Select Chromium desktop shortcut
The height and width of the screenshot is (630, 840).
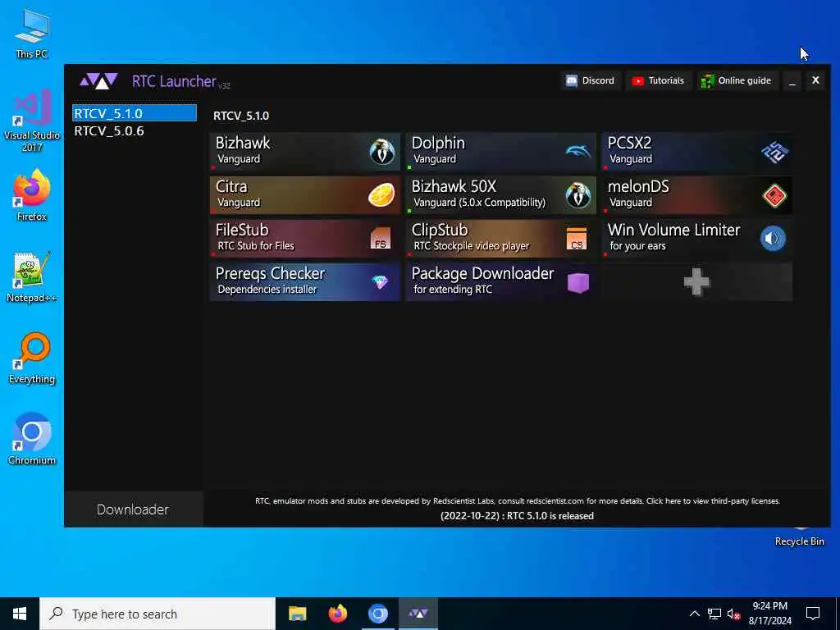[x=32, y=440]
